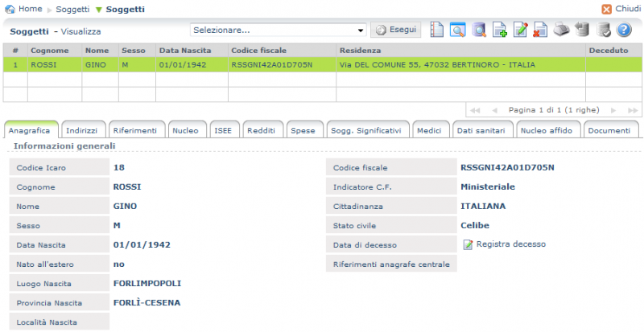Click the Home house icon in breadcrumb
The width and height of the screenshot is (644, 332).
[10, 9]
